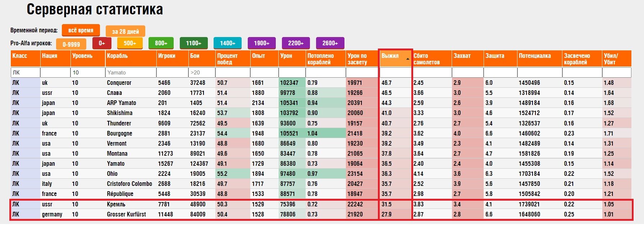Focus the Игроки filter field
644x233 pixels.
(x=173, y=72)
